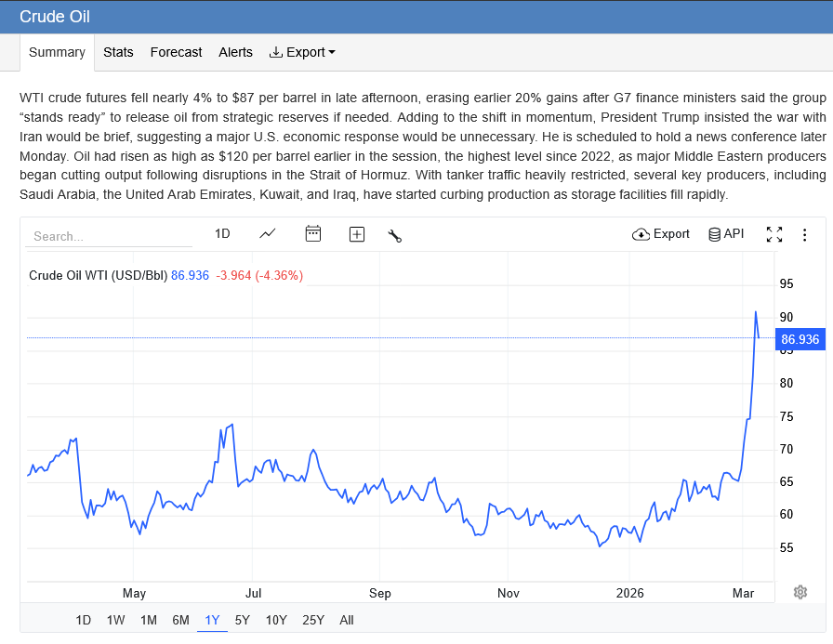Select the 6M time range
Screen dimensions: 833x644
[180, 620]
